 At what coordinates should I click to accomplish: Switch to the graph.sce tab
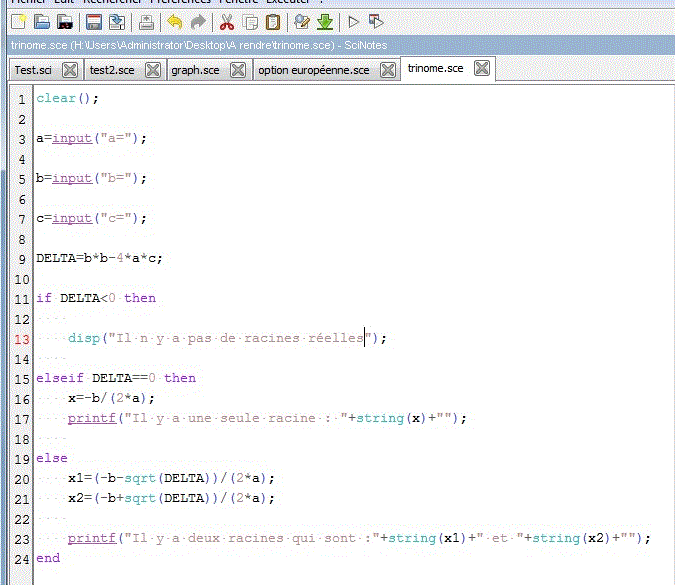[195, 70]
